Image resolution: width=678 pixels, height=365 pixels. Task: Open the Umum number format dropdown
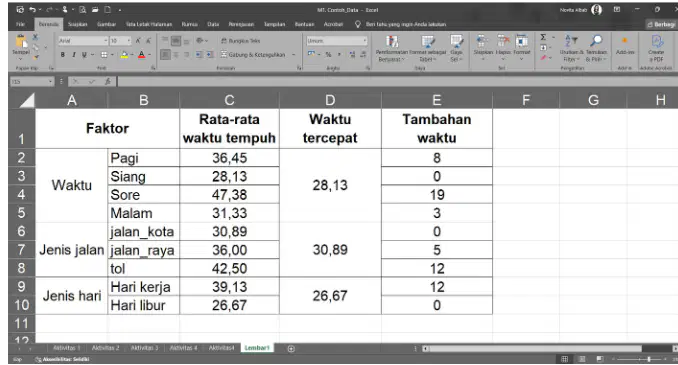(x=365, y=41)
